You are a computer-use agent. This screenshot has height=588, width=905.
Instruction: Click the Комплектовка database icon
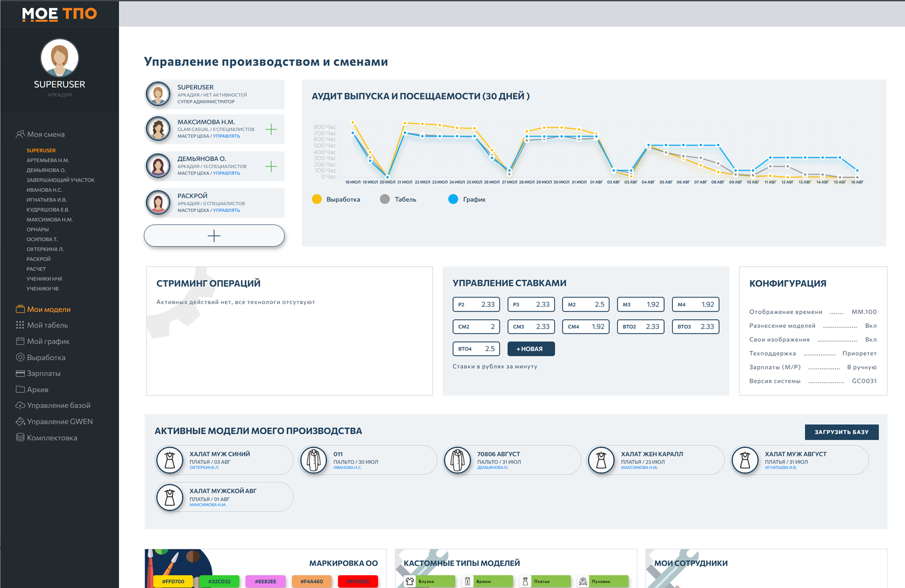pyautogui.click(x=20, y=438)
